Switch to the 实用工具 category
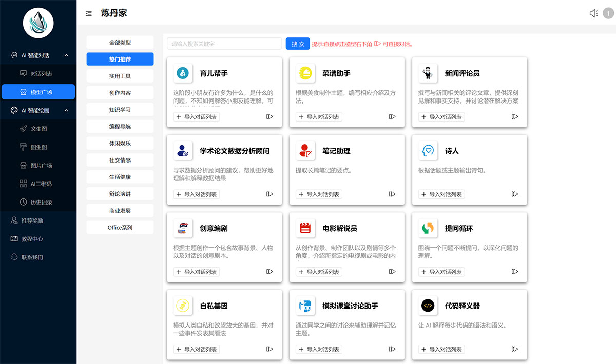 click(x=120, y=75)
